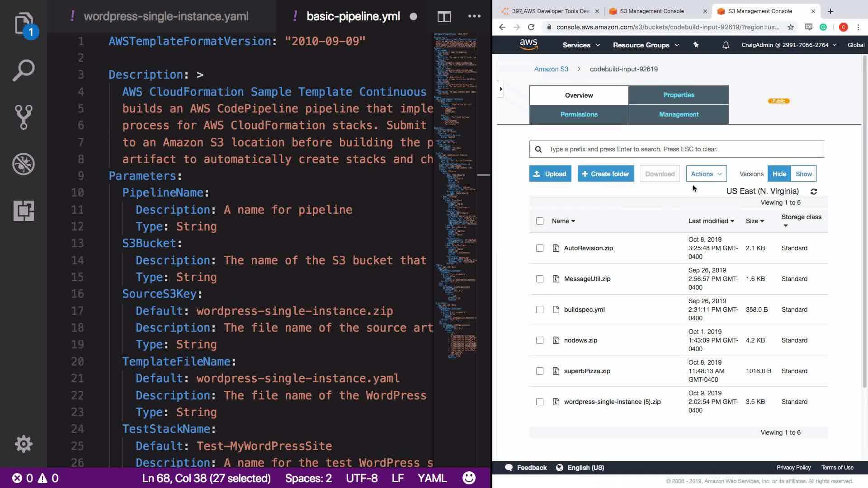Image resolution: width=868 pixels, height=488 pixels.
Task: Open the Actions dropdown
Action: click(x=706, y=174)
